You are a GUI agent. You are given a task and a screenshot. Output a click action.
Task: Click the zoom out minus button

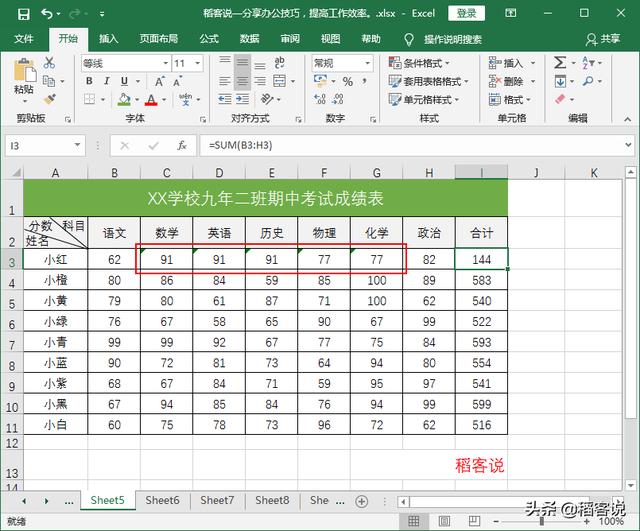(x=496, y=521)
